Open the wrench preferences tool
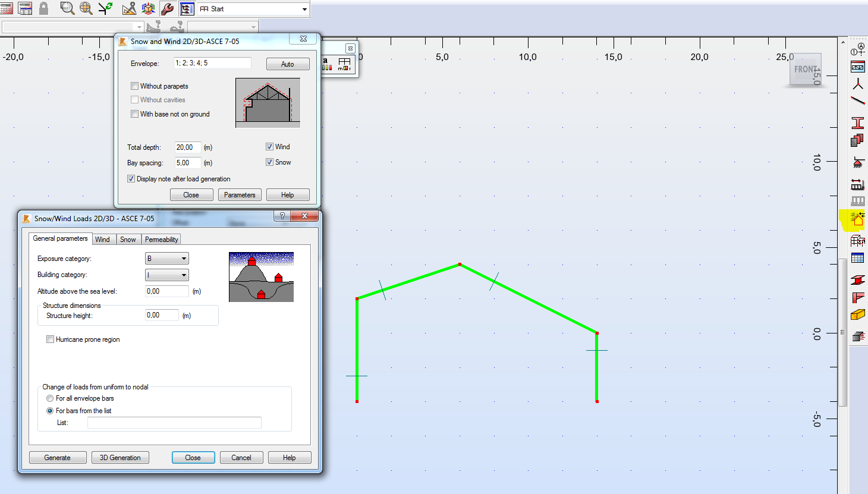 click(167, 8)
